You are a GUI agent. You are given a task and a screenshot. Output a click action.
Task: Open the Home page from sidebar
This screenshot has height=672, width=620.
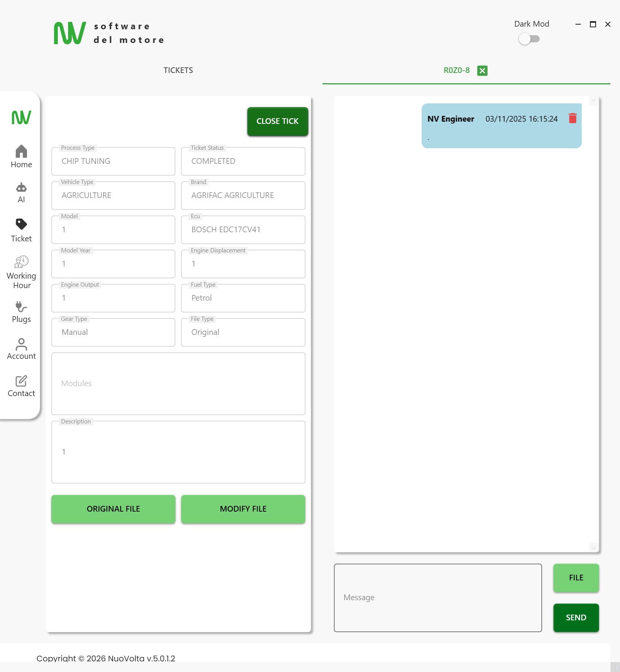[x=21, y=156]
